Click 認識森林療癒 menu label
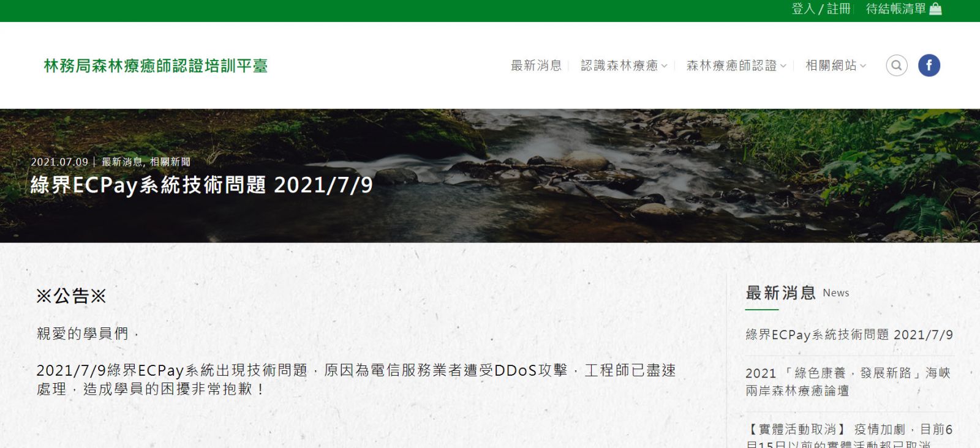 click(x=619, y=65)
